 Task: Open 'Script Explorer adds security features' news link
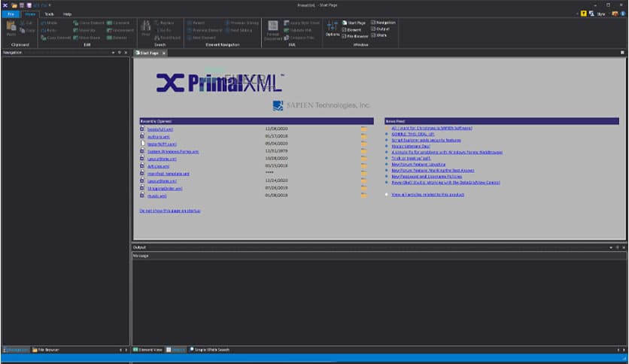point(426,141)
